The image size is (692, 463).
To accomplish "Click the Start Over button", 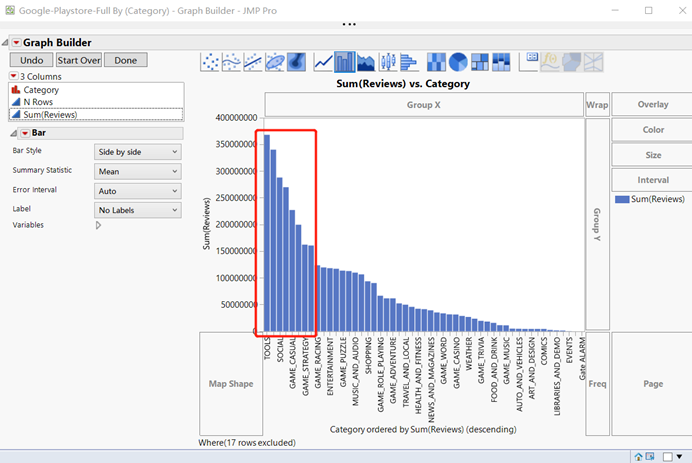I will point(79,60).
